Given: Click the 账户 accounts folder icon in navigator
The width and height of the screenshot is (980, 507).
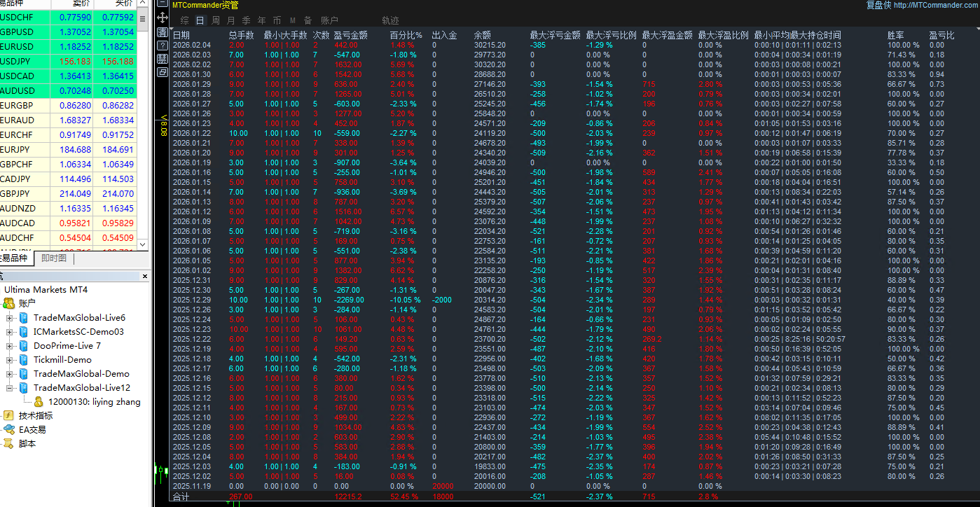Looking at the screenshot, I should 8,303.
